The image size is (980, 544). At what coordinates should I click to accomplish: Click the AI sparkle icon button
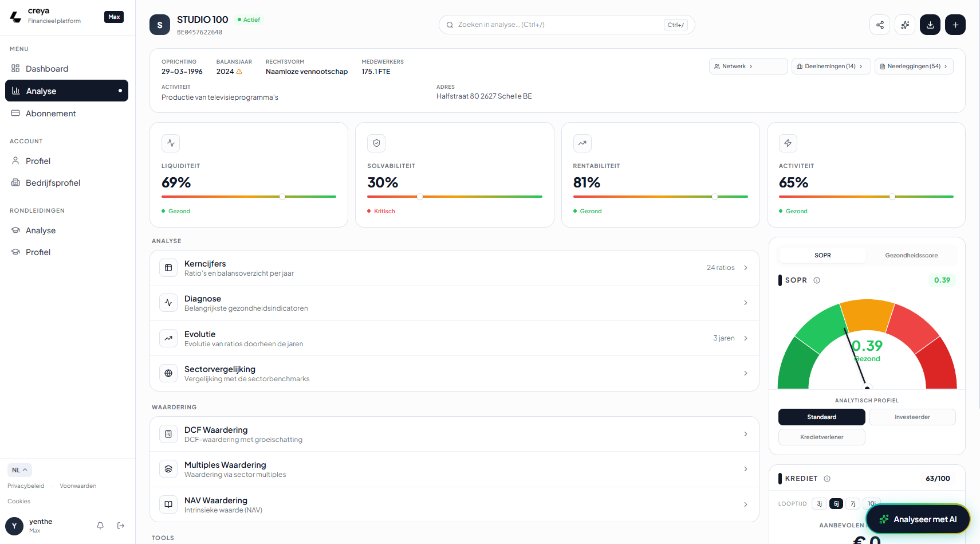pyautogui.click(x=905, y=25)
